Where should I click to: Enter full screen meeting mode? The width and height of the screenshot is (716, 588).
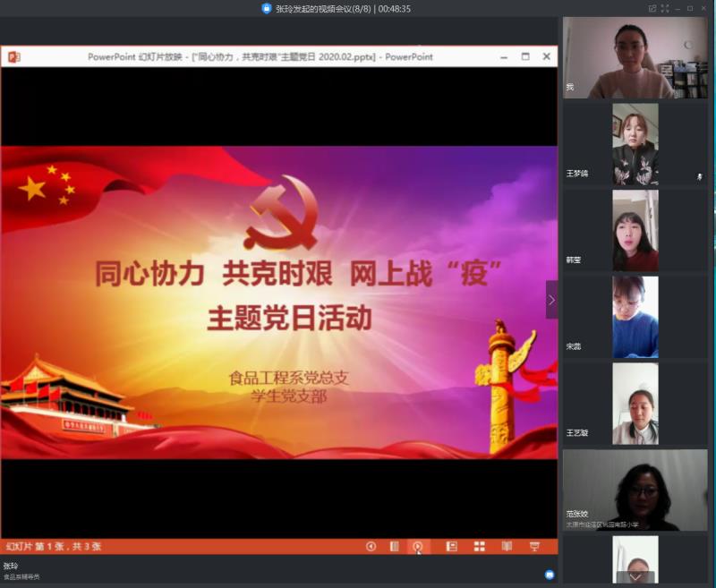[665, 8]
